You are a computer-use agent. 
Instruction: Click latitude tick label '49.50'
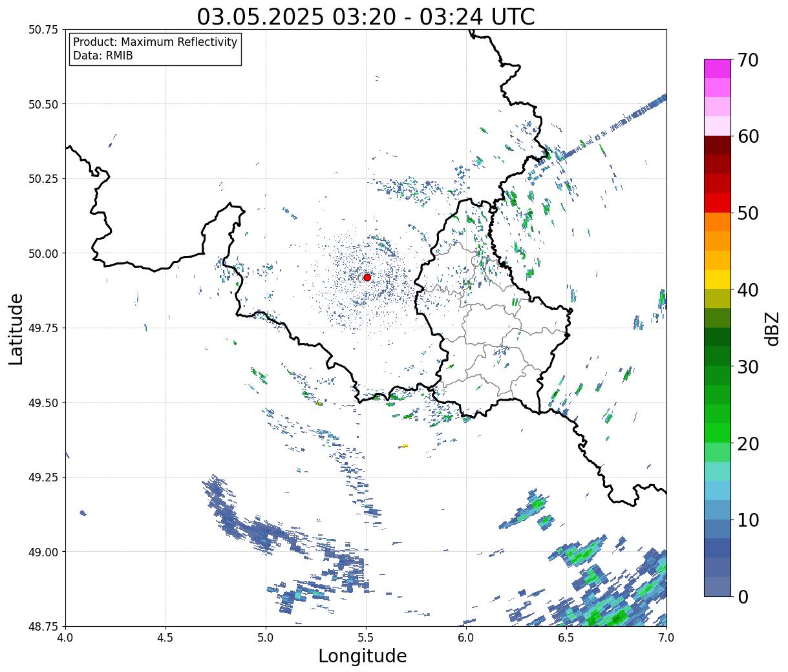tap(43, 403)
